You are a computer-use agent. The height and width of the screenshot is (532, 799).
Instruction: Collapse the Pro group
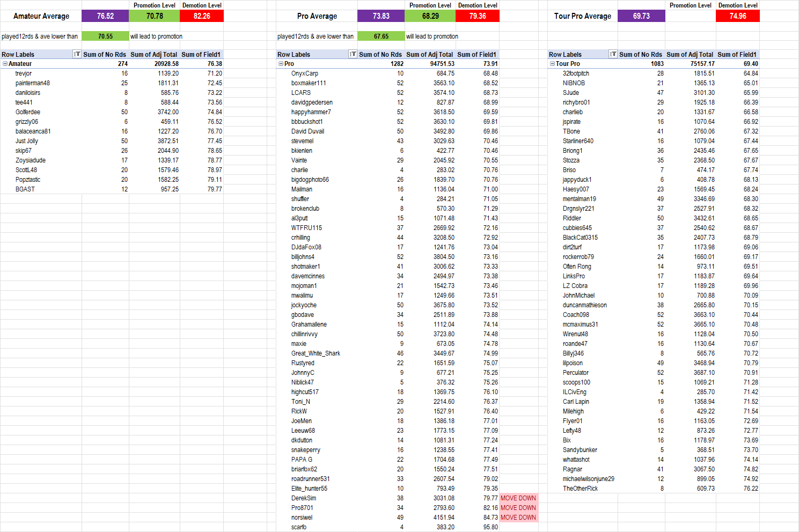click(x=281, y=64)
